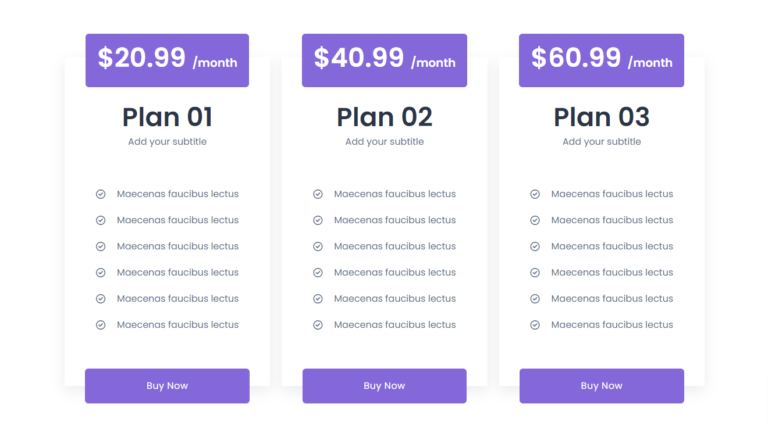Click the Plan 01 heading
Viewport: 768px width, 436px height.
pyautogui.click(x=167, y=117)
